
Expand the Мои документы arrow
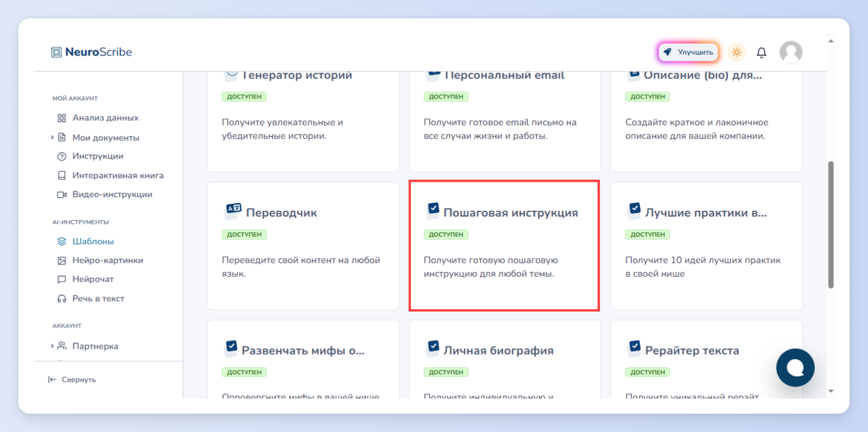[53, 138]
